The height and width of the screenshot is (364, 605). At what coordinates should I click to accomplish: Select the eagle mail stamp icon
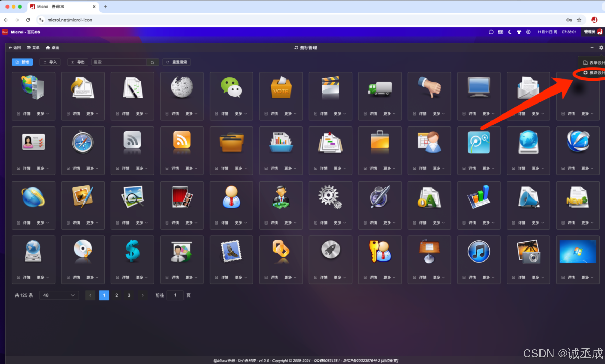coord(232,251)
